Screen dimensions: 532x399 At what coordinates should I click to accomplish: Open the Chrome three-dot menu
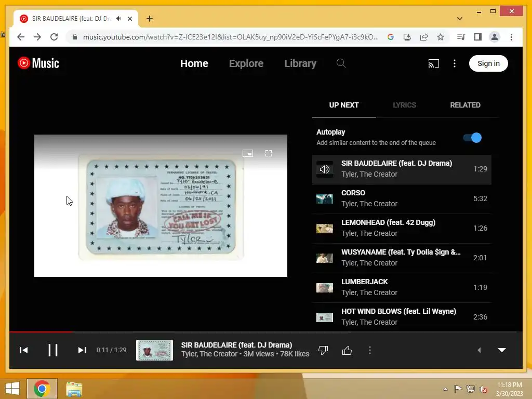pyautogui.click(x=511, y=37)
